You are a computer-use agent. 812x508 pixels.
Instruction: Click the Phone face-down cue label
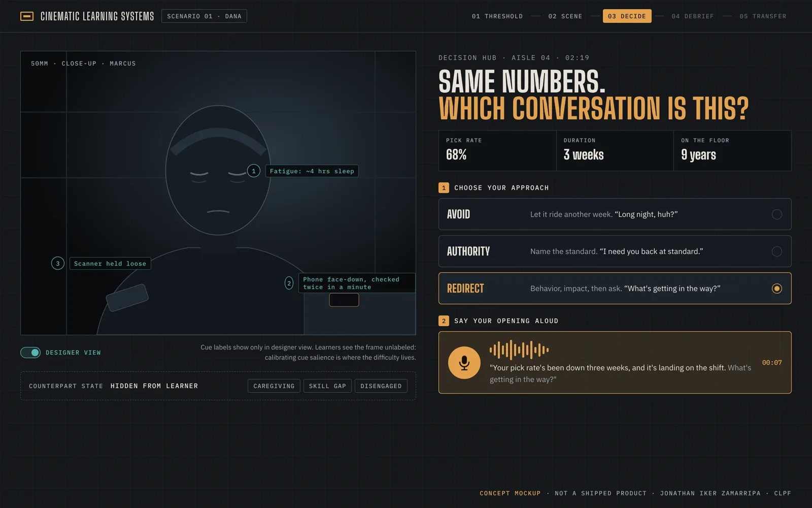coord(357,283)
